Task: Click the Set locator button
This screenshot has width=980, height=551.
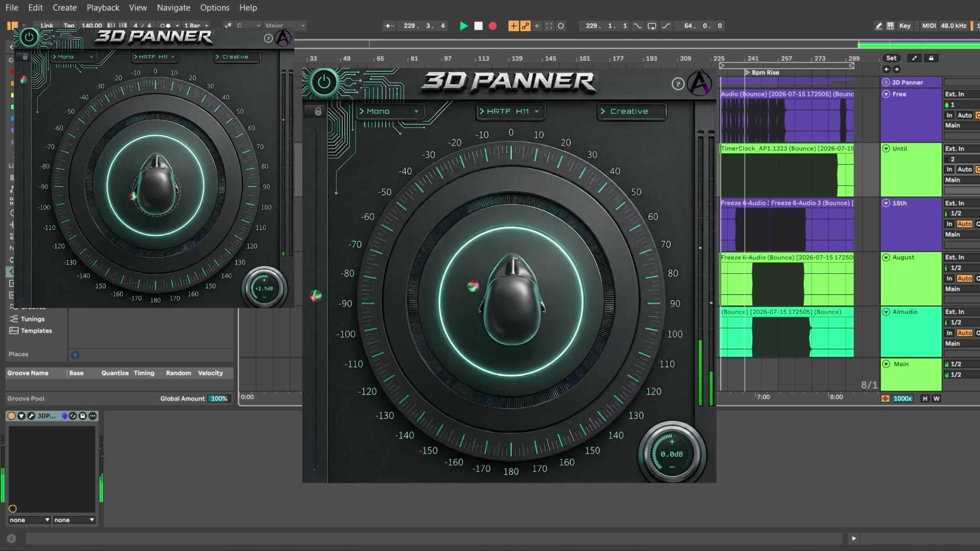Action: [891, 58]
